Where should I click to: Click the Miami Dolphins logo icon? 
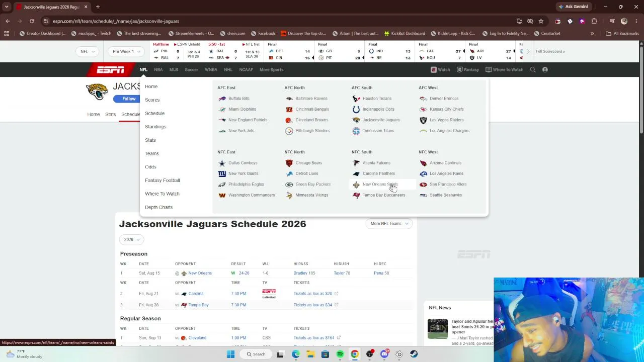[222, 109]
